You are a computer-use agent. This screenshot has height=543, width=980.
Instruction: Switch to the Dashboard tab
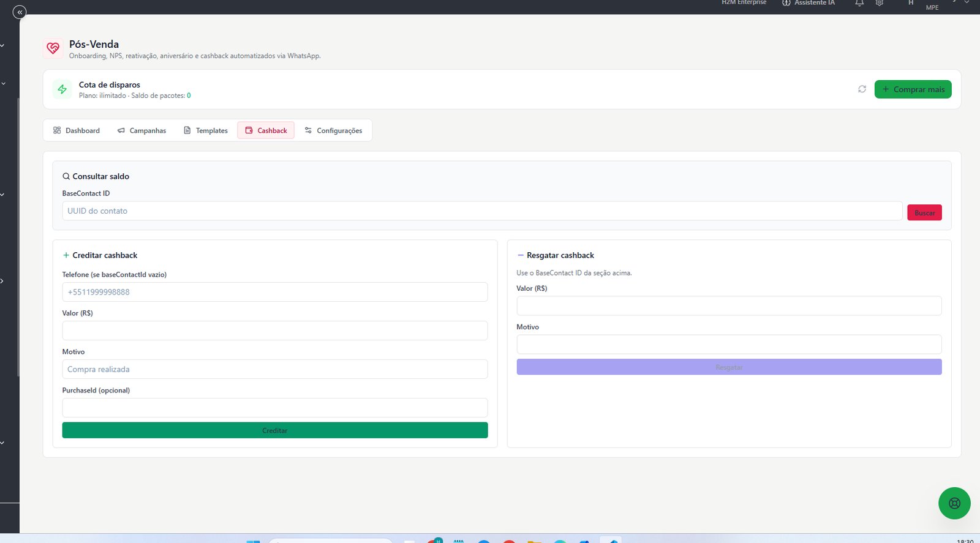click(77, 130)
